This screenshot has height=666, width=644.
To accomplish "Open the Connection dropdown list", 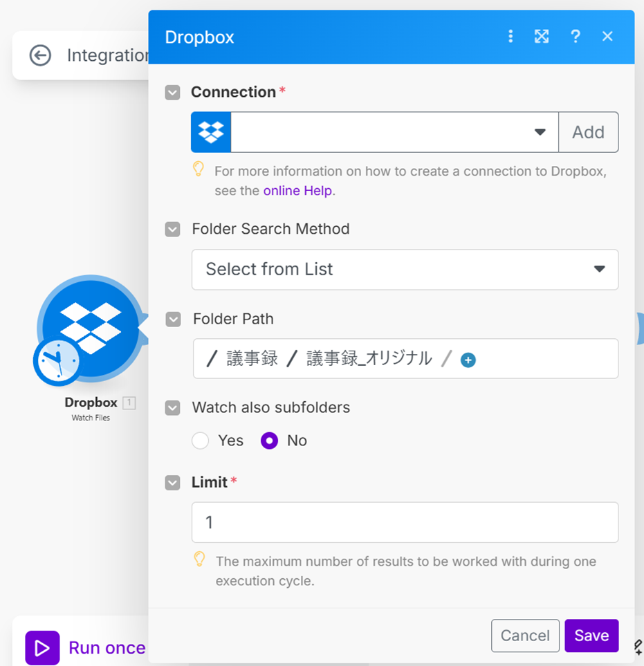I will pos(395,132).
